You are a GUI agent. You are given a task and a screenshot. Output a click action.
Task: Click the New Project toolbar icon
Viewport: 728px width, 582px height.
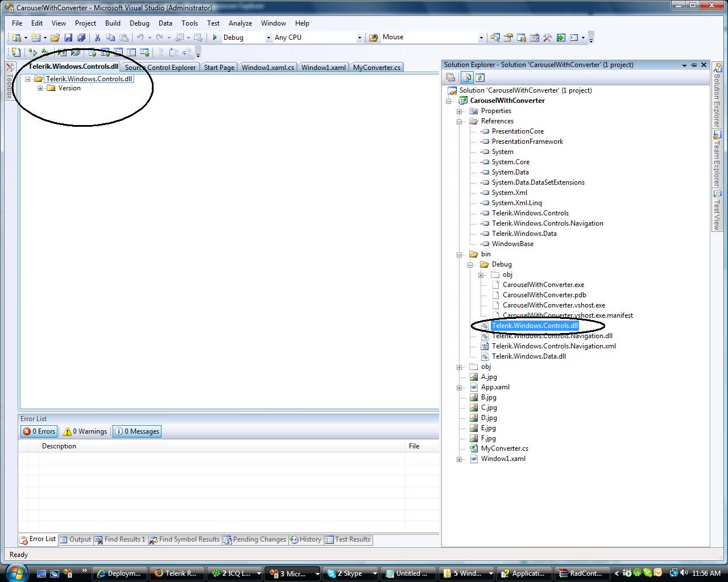16,38
